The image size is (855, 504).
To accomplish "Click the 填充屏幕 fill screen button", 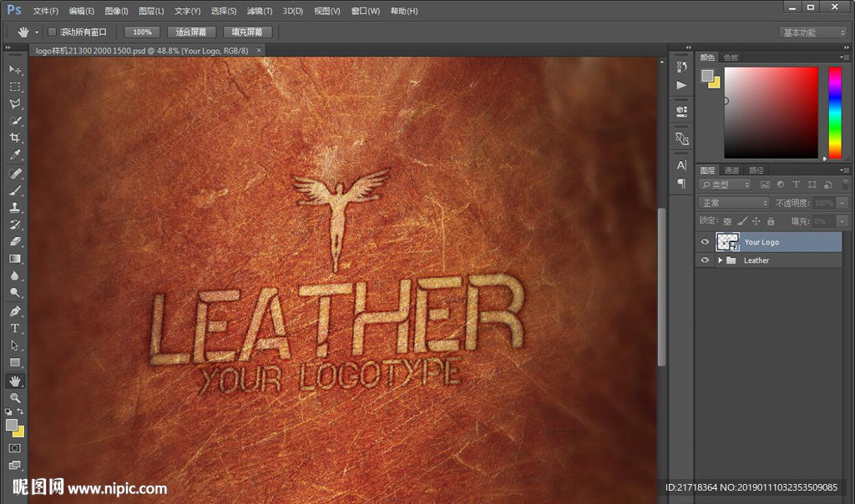I will (247, 33).
